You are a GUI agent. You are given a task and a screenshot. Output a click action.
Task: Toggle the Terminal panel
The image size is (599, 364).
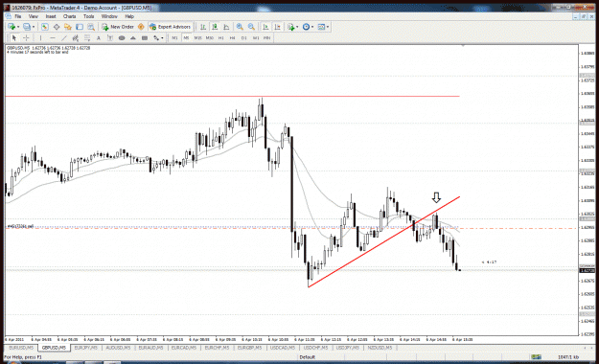[80, 27]
